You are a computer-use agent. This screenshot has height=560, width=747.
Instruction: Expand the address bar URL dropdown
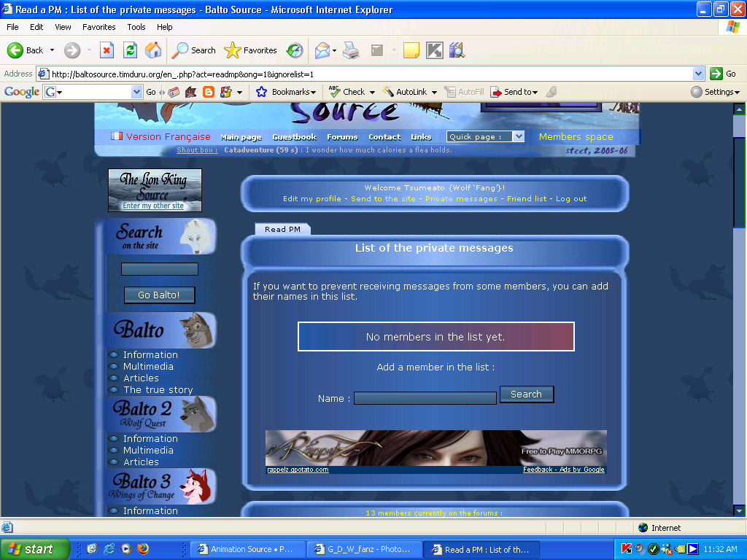[698, 74]
